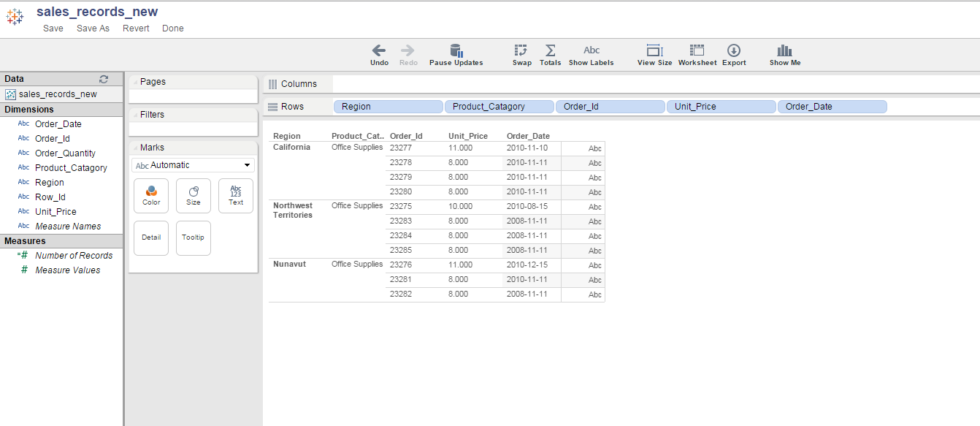
Task: Open Show Me chart icon
Action: [x=785, y=50]
